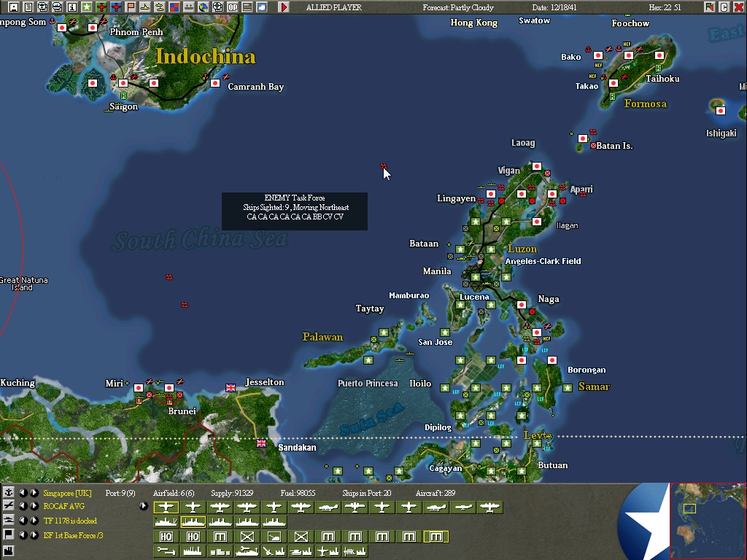
Task: Click the flag icon left of ISF 1st Base Force
Action: click(x=8, y=534)
